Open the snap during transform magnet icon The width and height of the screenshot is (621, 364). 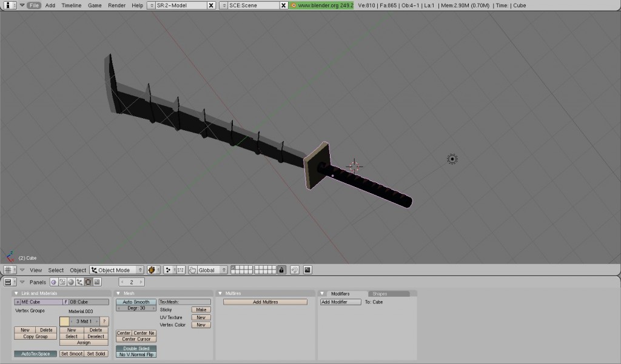tap(295, 270)
